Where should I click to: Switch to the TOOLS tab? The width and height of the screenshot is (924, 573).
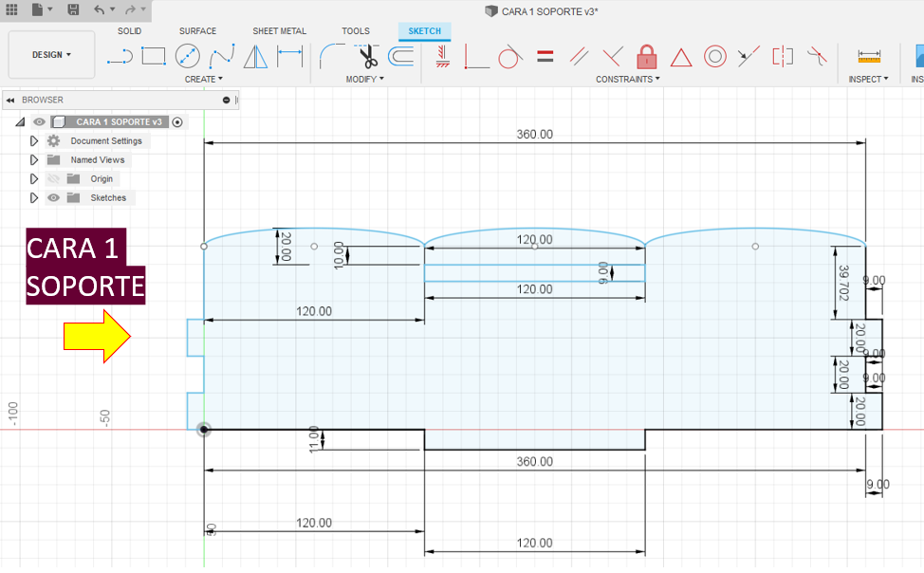tap(356, 31)
